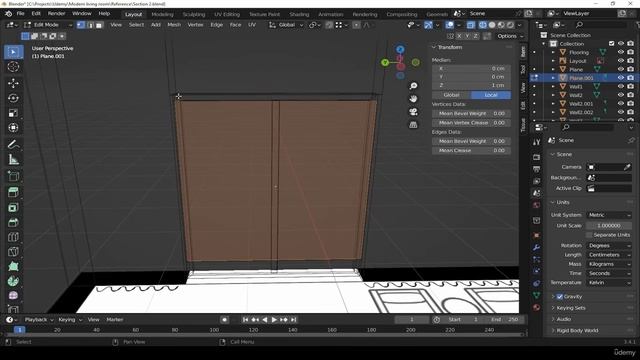Click the Blender logo menu icon
640x360 pixels.
click(x=8, y=13)
